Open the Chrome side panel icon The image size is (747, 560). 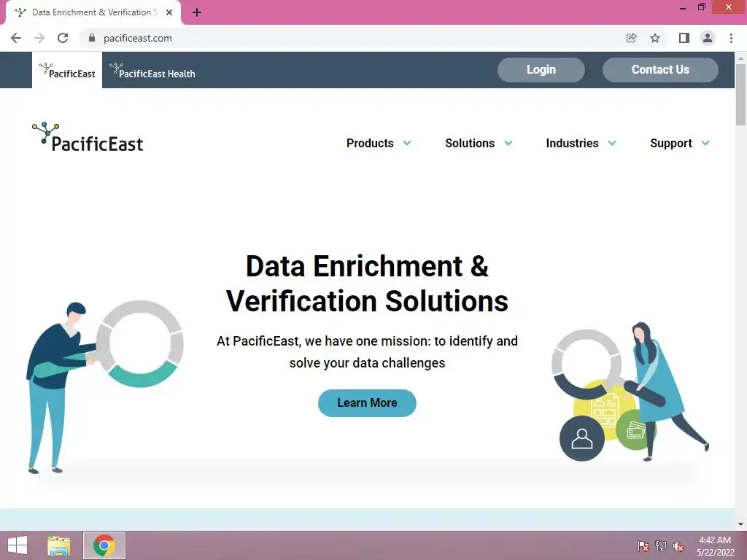coord(684,38)
